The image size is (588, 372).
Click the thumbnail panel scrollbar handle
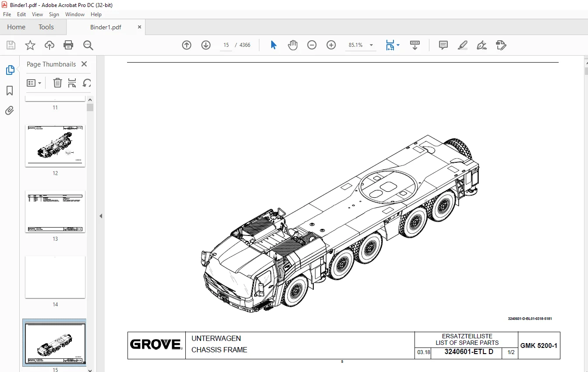tap(90, 107)
